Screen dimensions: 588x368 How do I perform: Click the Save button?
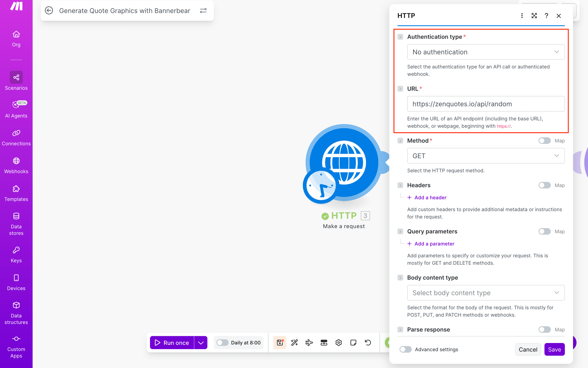click(554, 349)
